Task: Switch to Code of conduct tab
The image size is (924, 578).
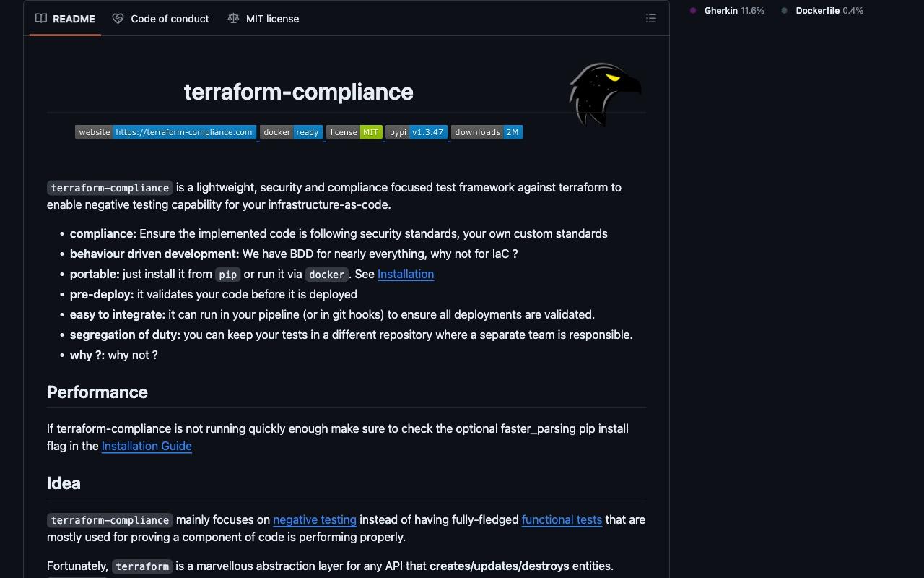Action: pos(160,19)
